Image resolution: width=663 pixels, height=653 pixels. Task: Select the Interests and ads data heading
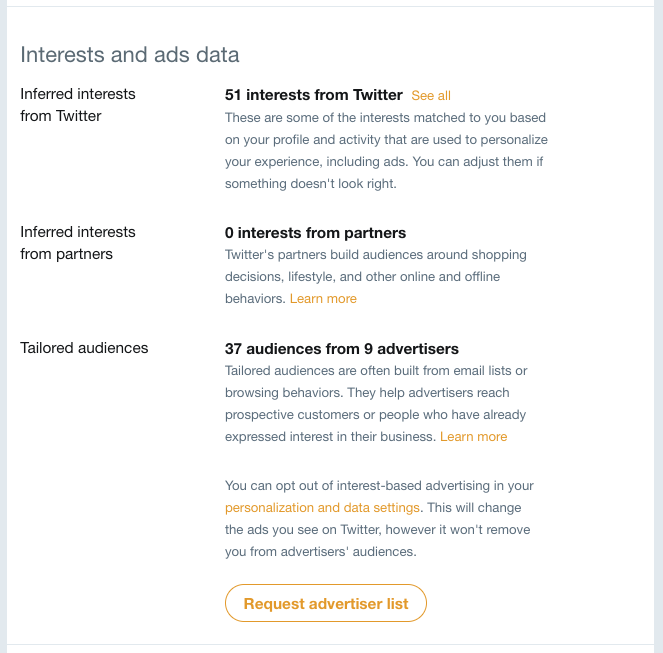130,55
